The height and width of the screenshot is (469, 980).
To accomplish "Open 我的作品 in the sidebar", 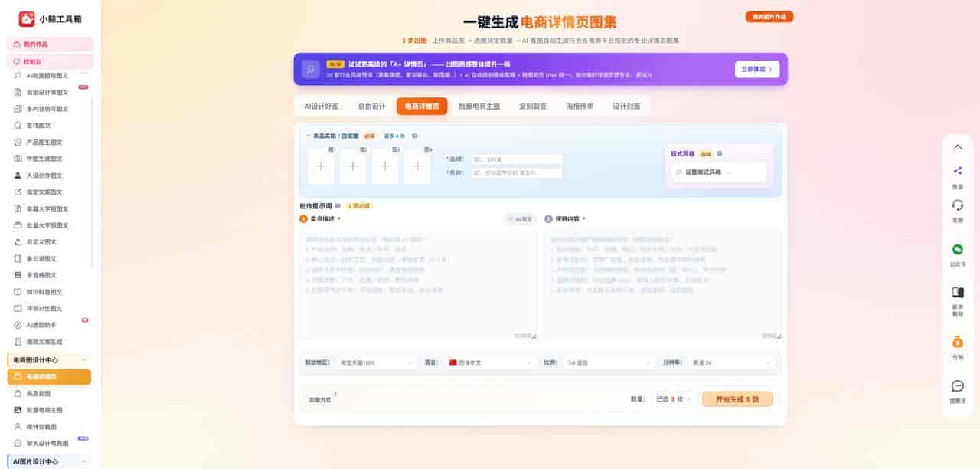I will click(x=51, y=44).
